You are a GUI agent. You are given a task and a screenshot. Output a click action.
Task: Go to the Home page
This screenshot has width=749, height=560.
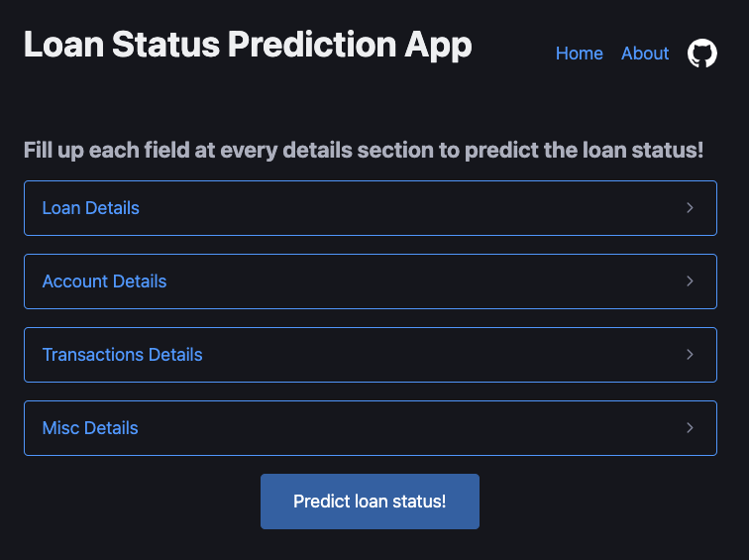click(579, 54)
